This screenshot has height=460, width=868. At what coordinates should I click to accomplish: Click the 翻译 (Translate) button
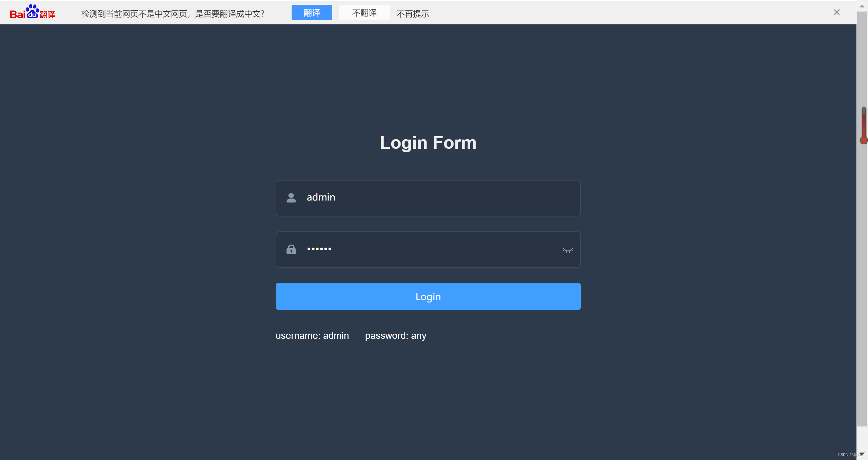pyautogui.click(x=312, y=13)
